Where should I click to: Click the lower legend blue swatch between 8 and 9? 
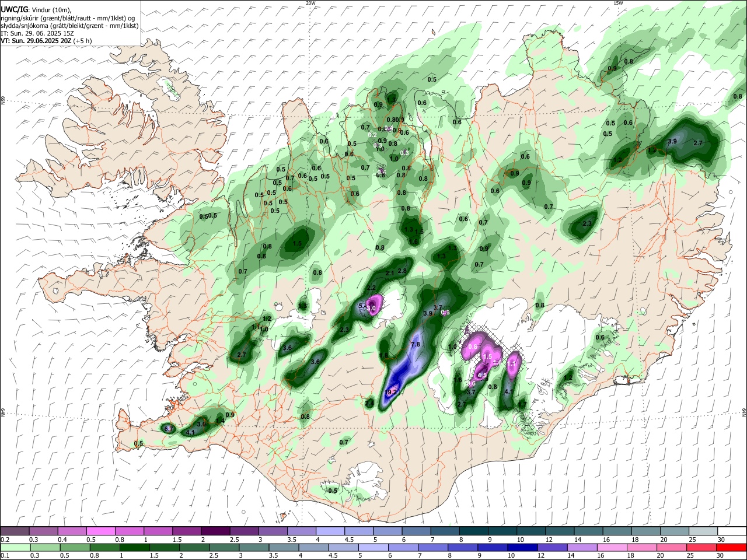tap(462, 547)
